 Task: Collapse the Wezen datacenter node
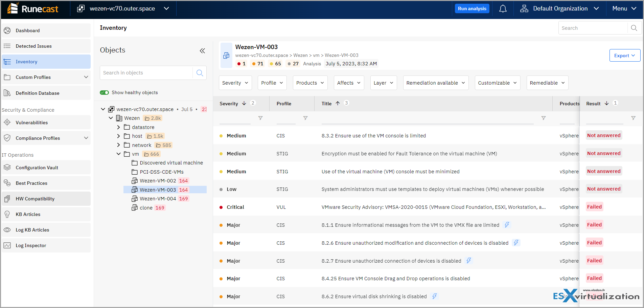pos(111,118)
